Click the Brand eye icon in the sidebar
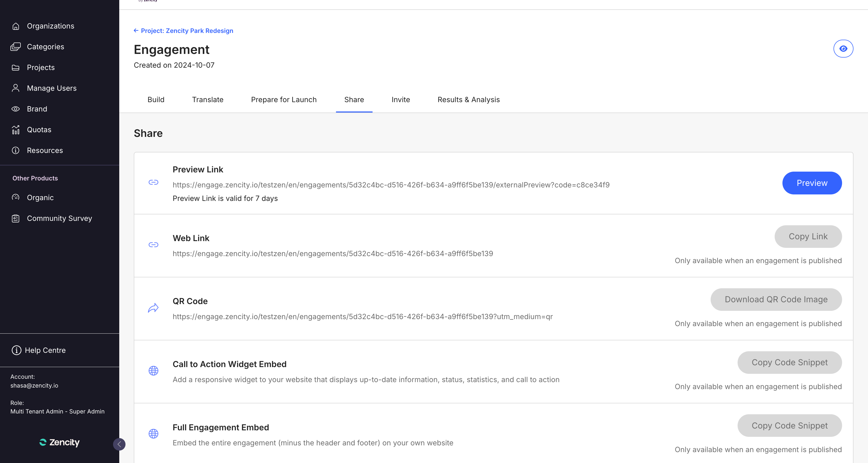Image resolution: width=868 pixels, height=463 pixels. (16, 109)
